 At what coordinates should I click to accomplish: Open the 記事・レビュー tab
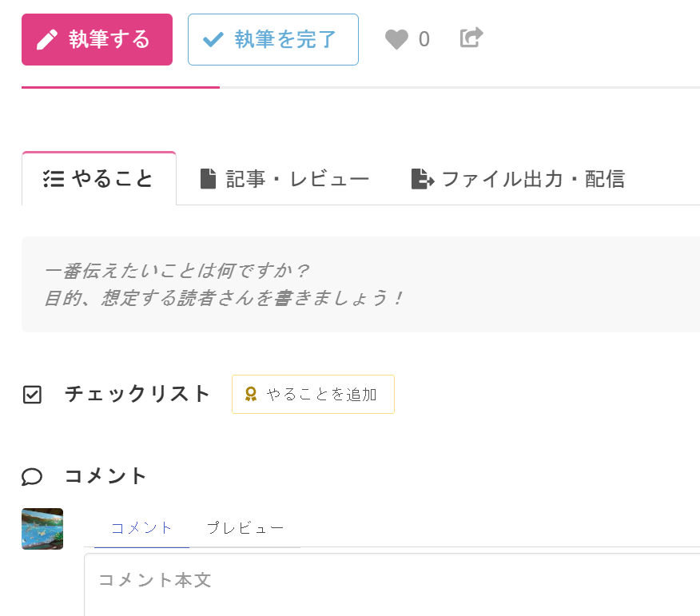point(284,179)
